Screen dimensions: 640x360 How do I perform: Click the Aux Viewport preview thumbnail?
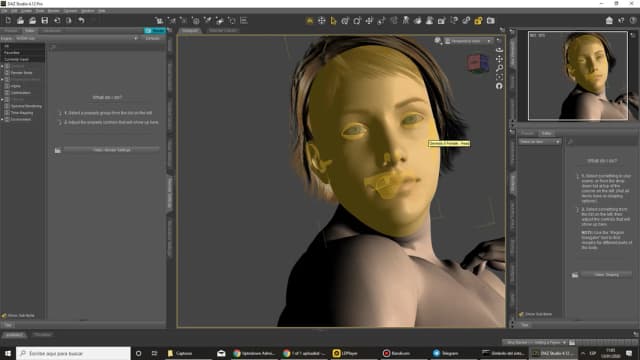click(578, 76)
